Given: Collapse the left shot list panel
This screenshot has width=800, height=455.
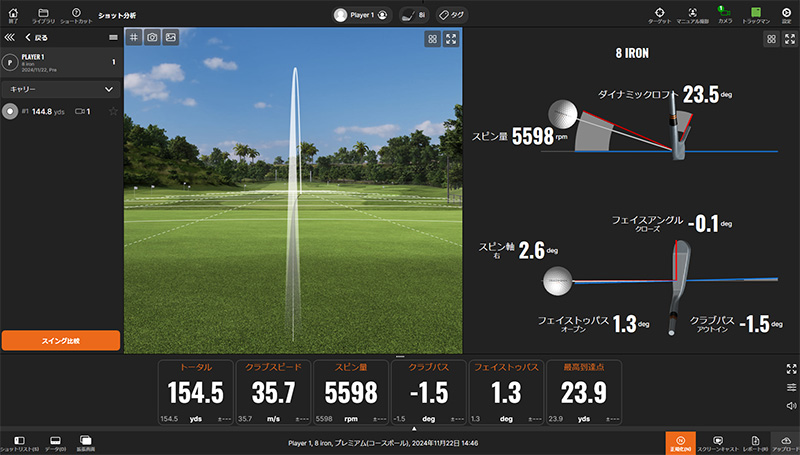Looking at the screenshot, I should click(9, 37).
